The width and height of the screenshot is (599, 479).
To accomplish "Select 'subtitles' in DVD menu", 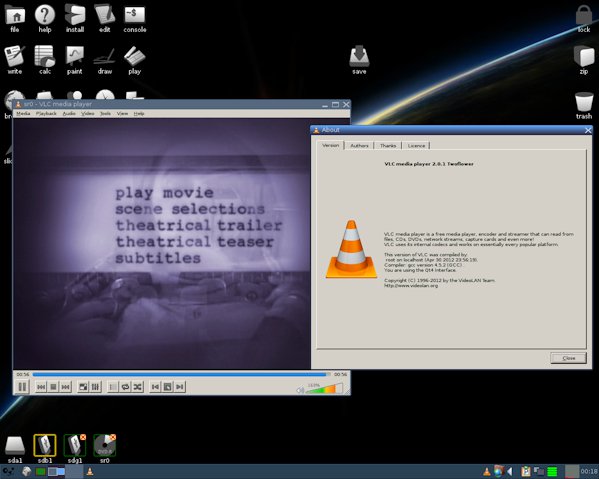I will pyautogui.click(x=158, y=258).
